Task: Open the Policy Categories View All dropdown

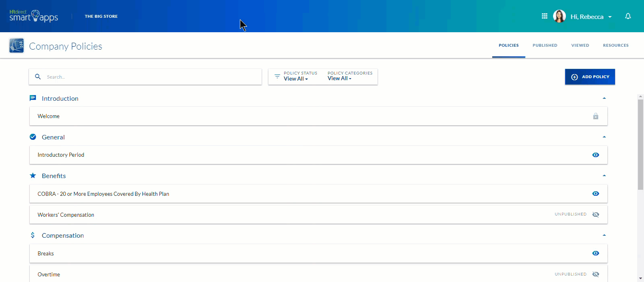Action: click(339, 79)
